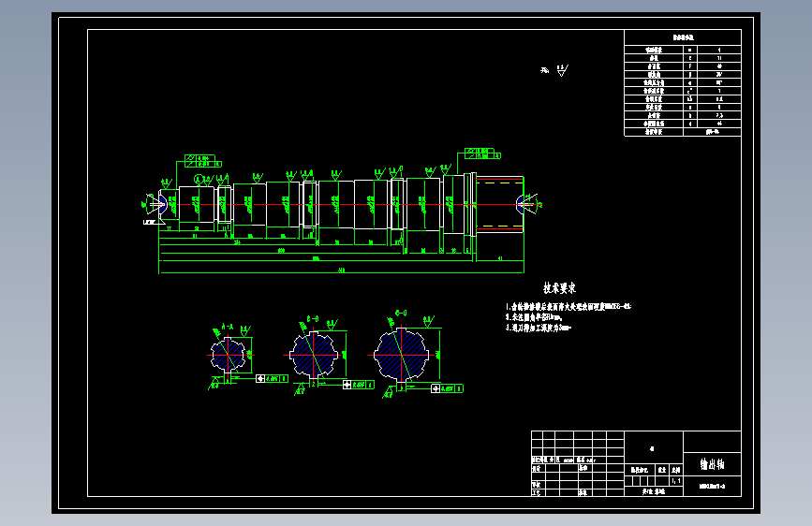Select the position tolerance frame below section B-B

(x=358, y=385)
